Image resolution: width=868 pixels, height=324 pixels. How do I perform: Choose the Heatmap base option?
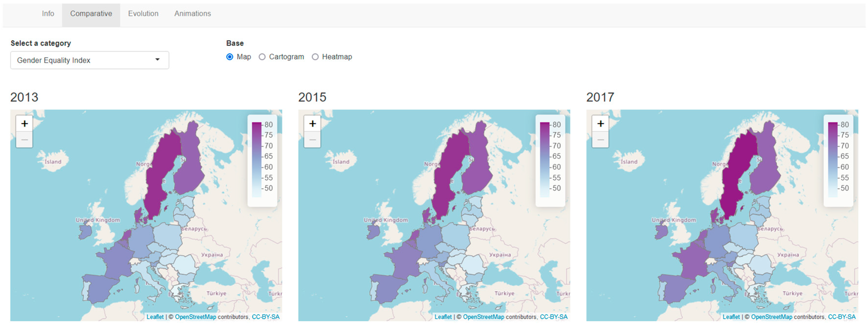(315, 57)
